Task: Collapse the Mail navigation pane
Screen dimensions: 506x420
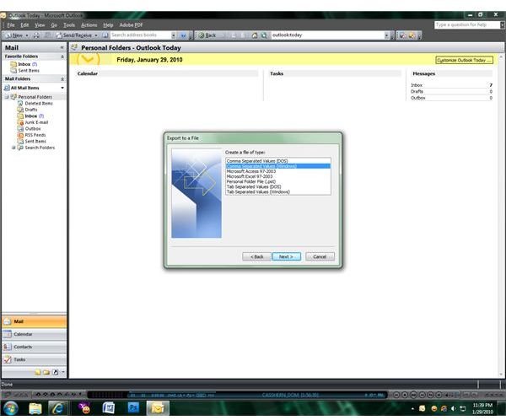Action: click(62, 47)
